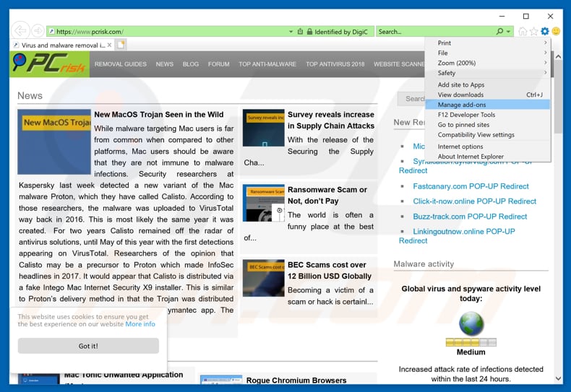Open New MacOS Trojan Seen in the Wild headline
571x392 pixels.
point(159,114)
